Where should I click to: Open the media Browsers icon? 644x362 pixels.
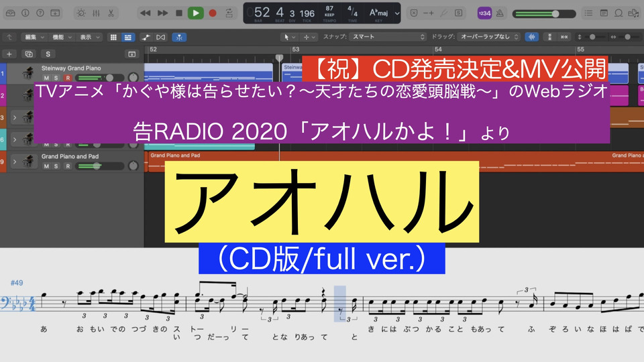[x=634, y=13]
